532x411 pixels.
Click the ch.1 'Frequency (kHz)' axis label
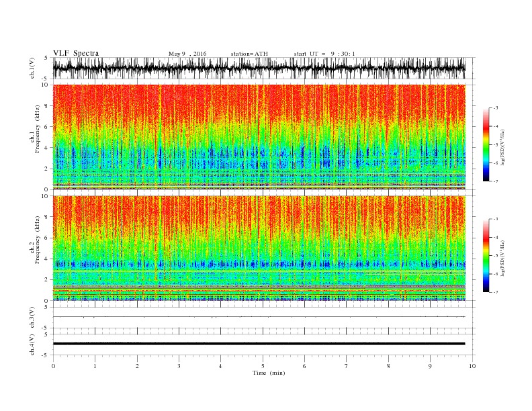[37, 129]
